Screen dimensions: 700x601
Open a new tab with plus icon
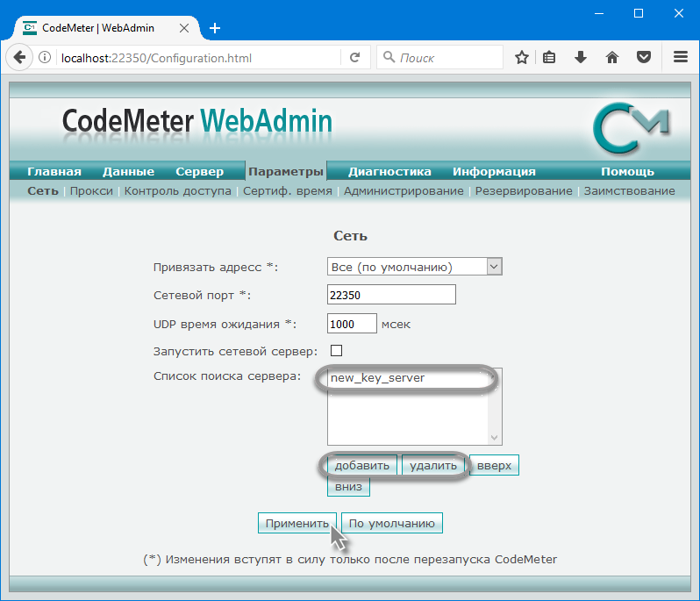pyautogui.click(x=215, y=28)
